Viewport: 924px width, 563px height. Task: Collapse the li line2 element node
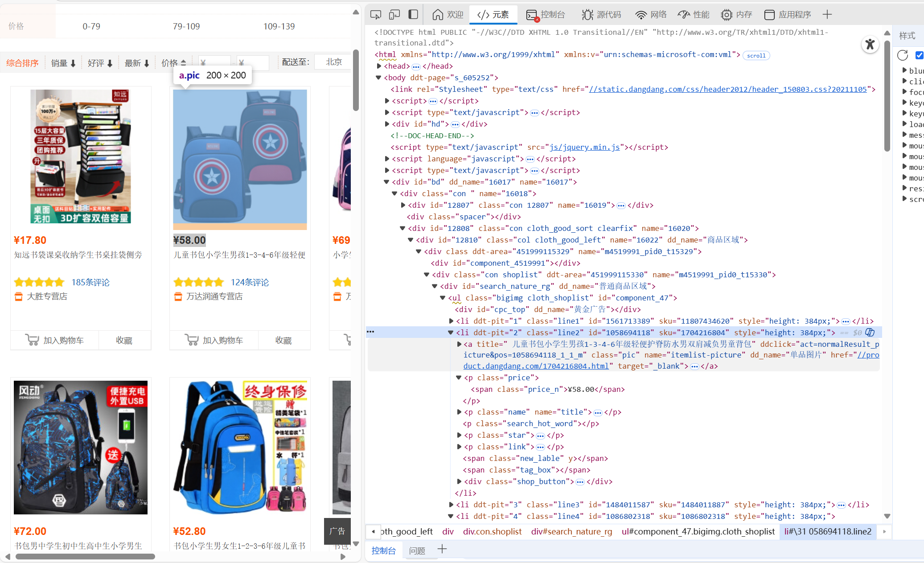click(451, 333)
